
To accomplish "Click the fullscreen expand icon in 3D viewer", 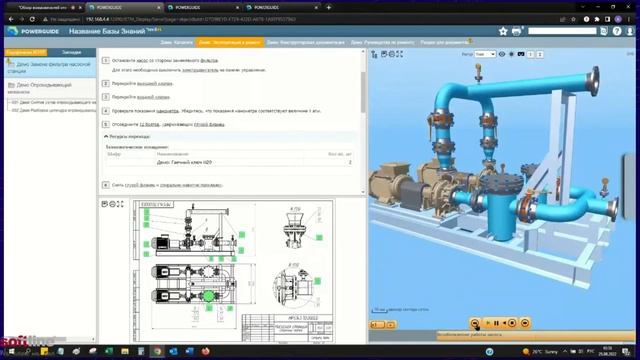I will tap(400, 54).
